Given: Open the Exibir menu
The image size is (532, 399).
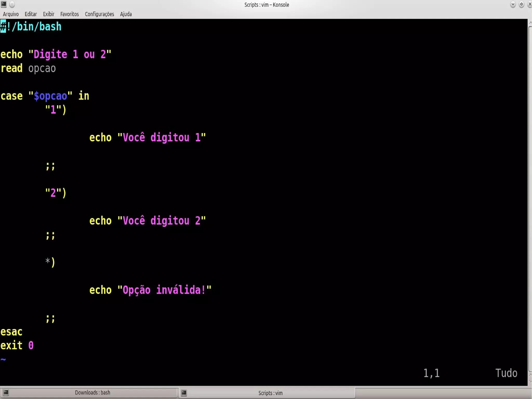Looking at the screenshot, I should [x=49, y=14].
